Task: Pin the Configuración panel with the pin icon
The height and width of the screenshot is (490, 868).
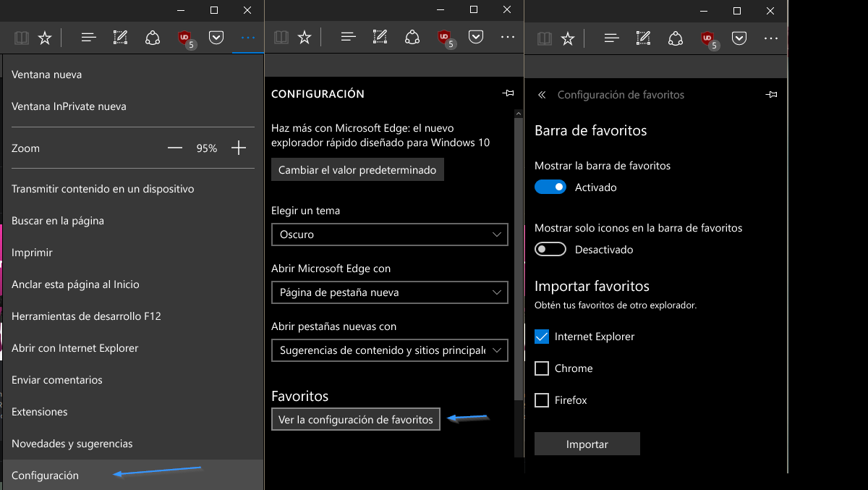Action: click(508, 93)
